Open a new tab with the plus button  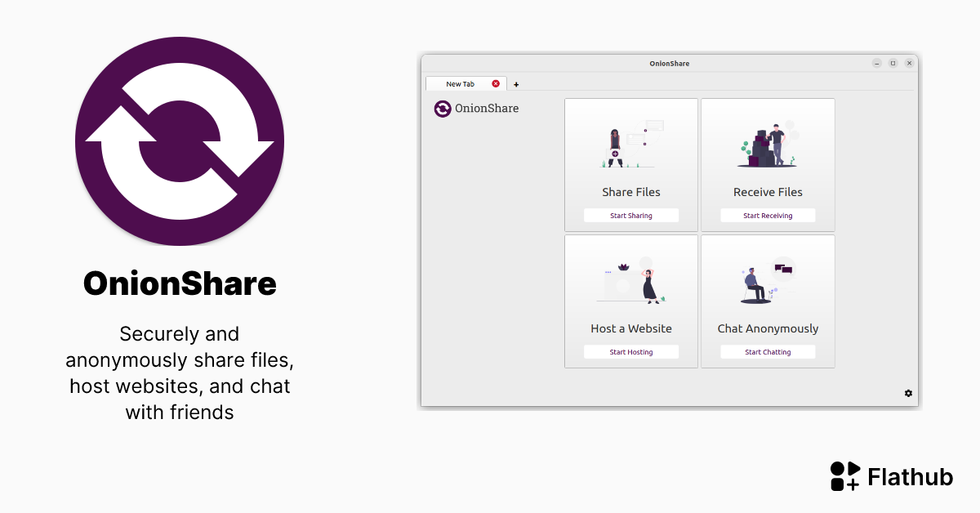click(x=516, y=83)
